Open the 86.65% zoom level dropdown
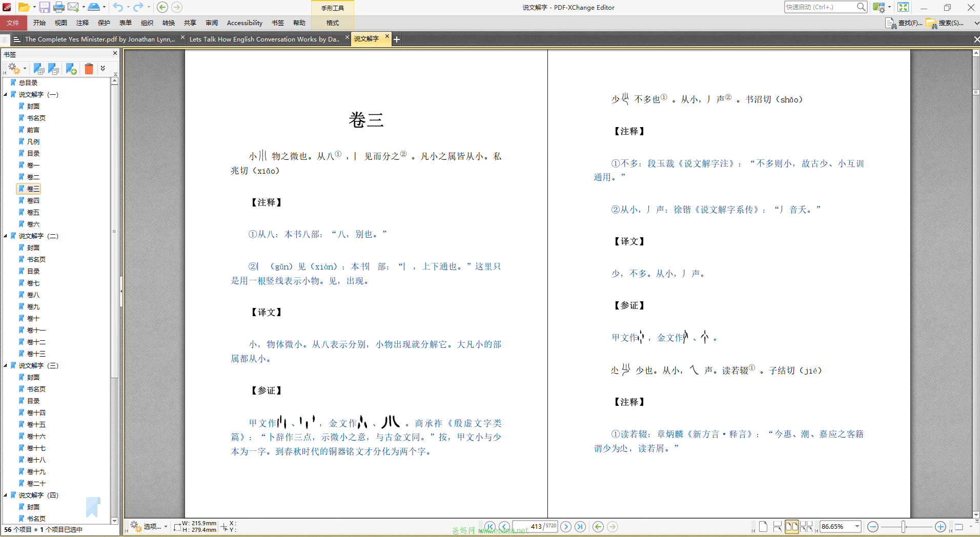Image resolution: width=980 pixels, height=537 pixels. [x=857, y=527]
